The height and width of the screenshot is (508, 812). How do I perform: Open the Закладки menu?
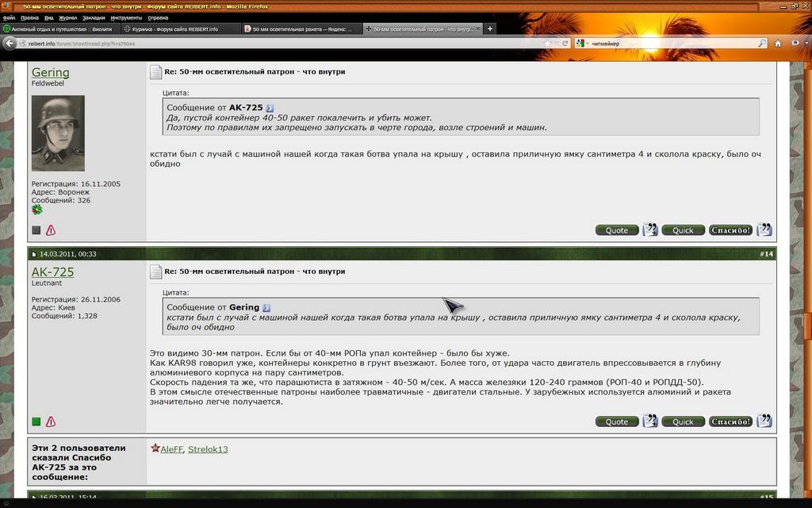pos(94,17)
